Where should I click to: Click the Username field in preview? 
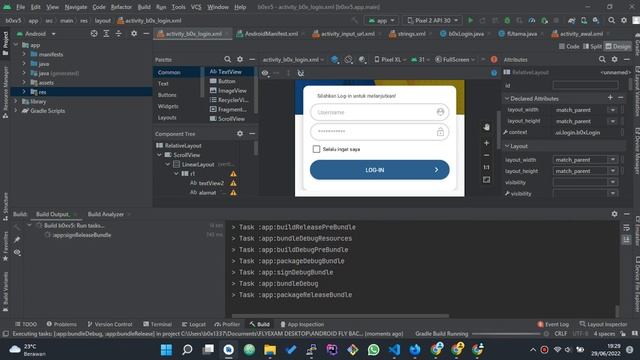(380, 112)
